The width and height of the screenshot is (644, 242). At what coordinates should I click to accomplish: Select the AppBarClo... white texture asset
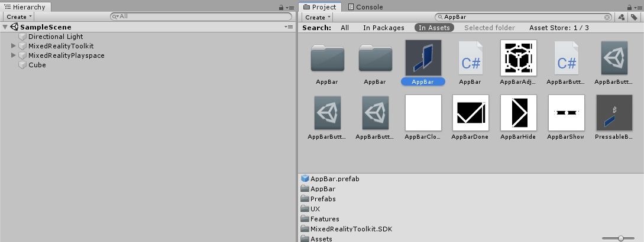coord(423,113)
